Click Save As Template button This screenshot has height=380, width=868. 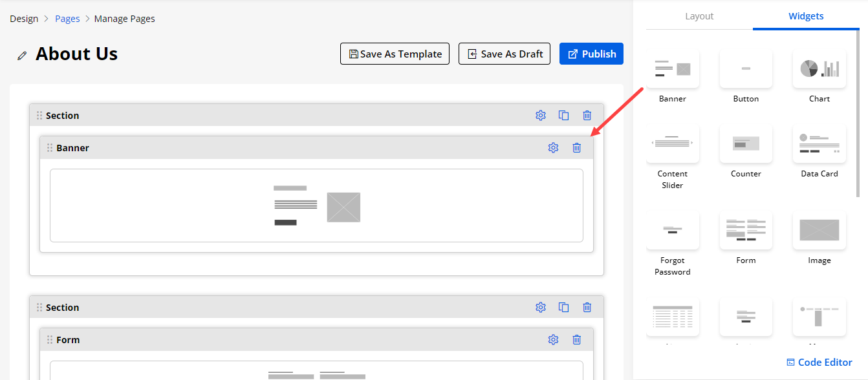(395, 54)
